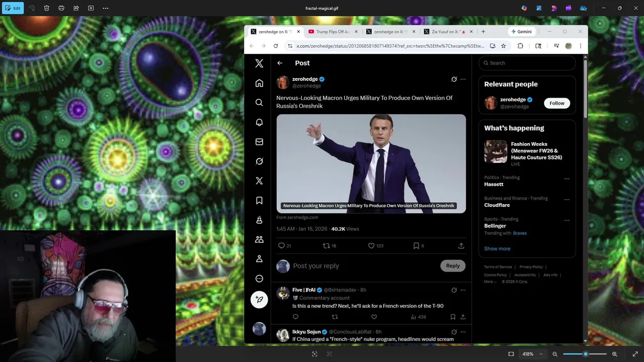Open Explore search in X sidebar
Screen dimensions: 644x362
(259, 103)
